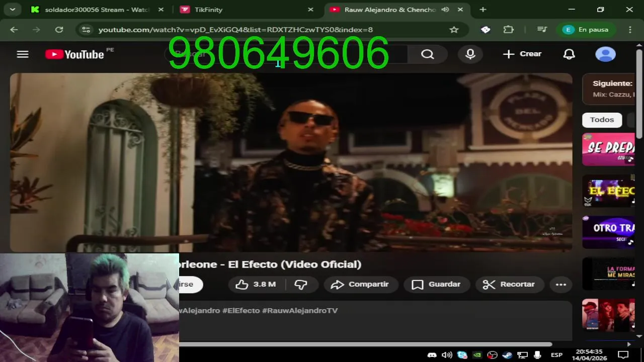Switch ESP keyboard language indicator

point(556,355)
